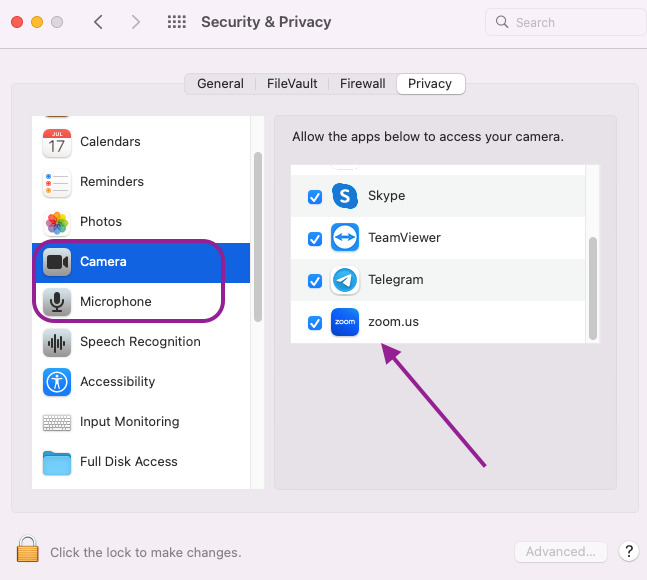Toggle camera access for zoom.us
This screenshot has width=647, height=580.
[x=315, y=323]
